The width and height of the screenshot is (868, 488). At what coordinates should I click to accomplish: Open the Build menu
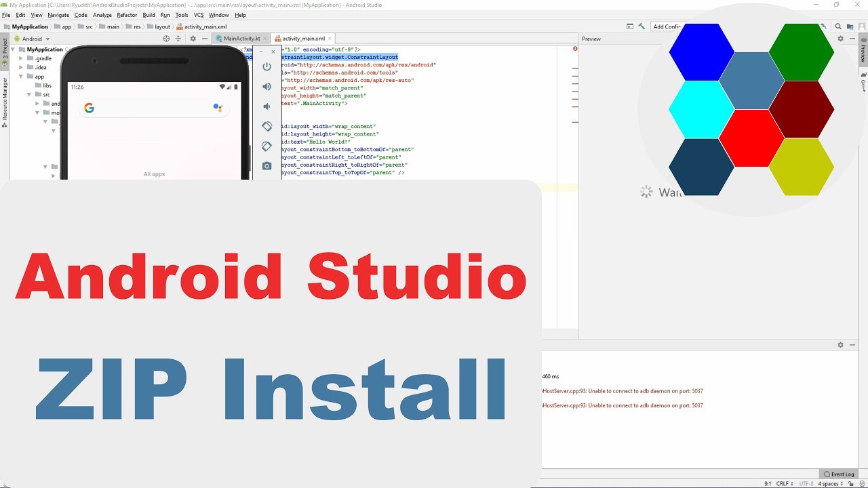click(x=149, y=15)
